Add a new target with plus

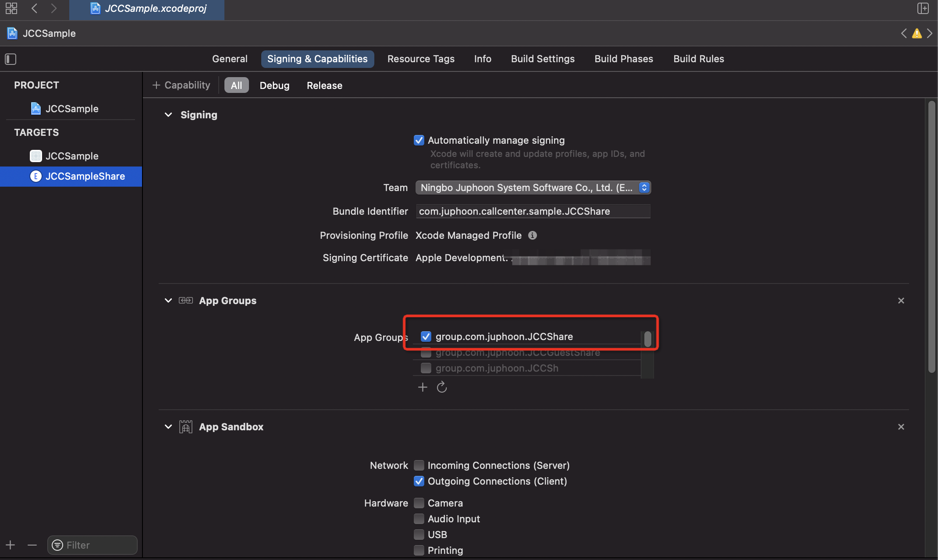pos(11,545)
